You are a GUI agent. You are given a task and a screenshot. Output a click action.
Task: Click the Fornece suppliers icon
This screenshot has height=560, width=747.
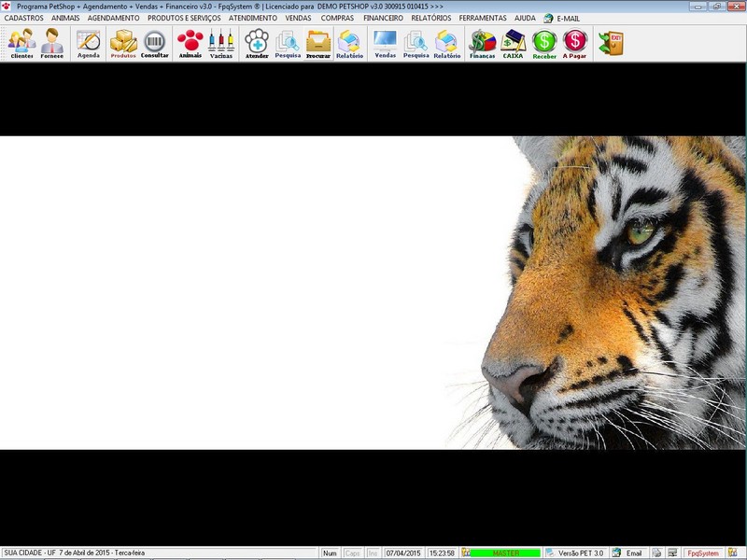(52, 43)
